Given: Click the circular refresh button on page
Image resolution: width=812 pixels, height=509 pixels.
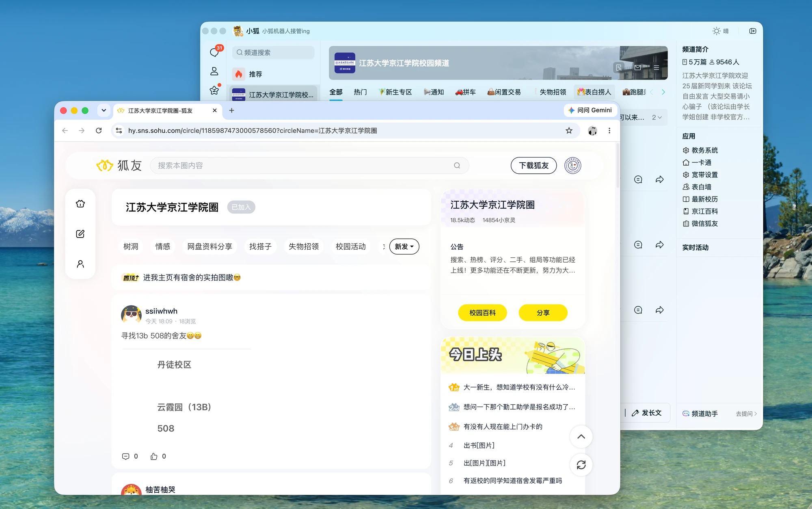Looking at the screenshot, I should click(x=581, y=465).
